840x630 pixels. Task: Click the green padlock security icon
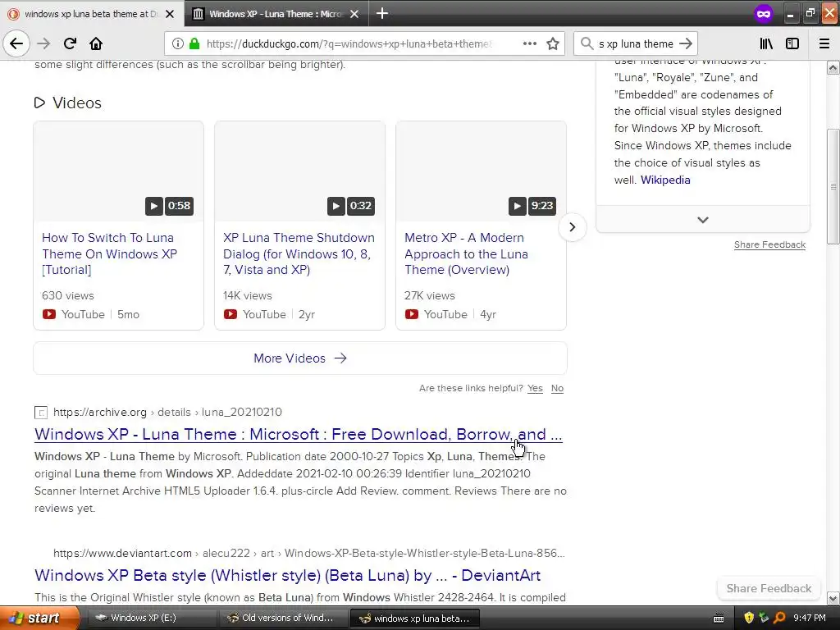(194, 44)
